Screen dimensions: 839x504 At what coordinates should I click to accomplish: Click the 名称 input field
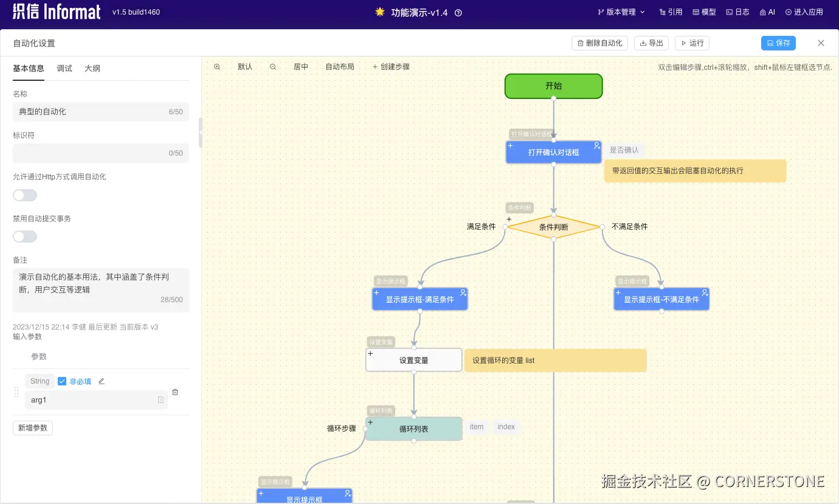pos(101,112)
